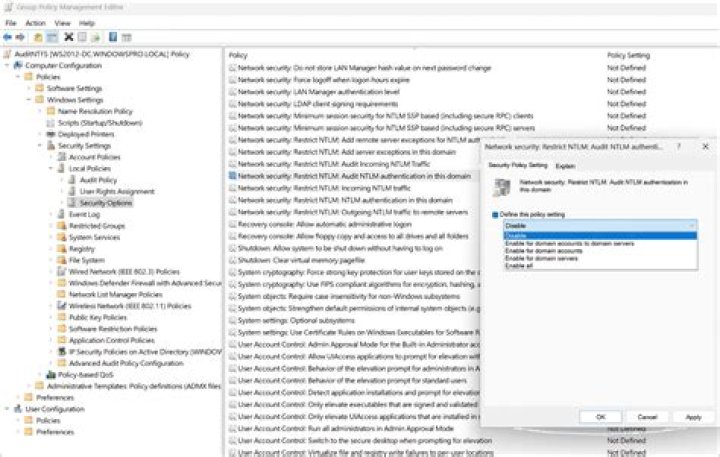Open the File menu
The width and height of the screenshot is (720, 457).
[x=11, y=23]
